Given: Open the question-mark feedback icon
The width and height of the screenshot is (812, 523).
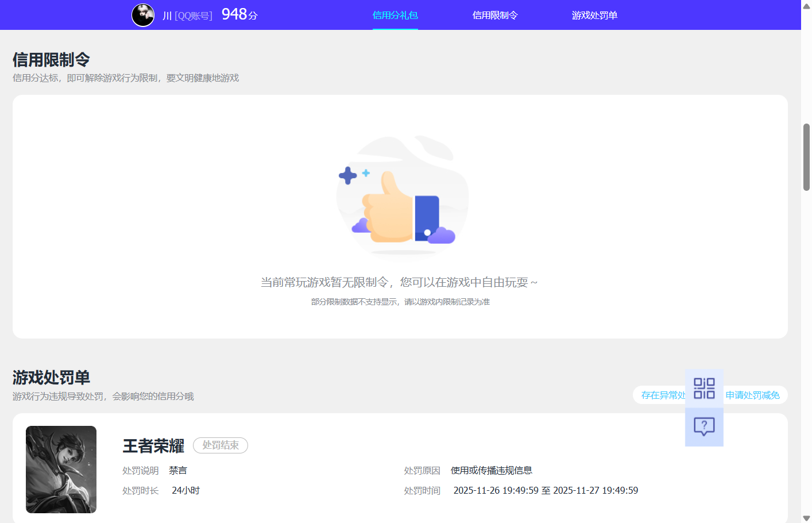Looking at the screenshot, I should (x=704, y=426).
